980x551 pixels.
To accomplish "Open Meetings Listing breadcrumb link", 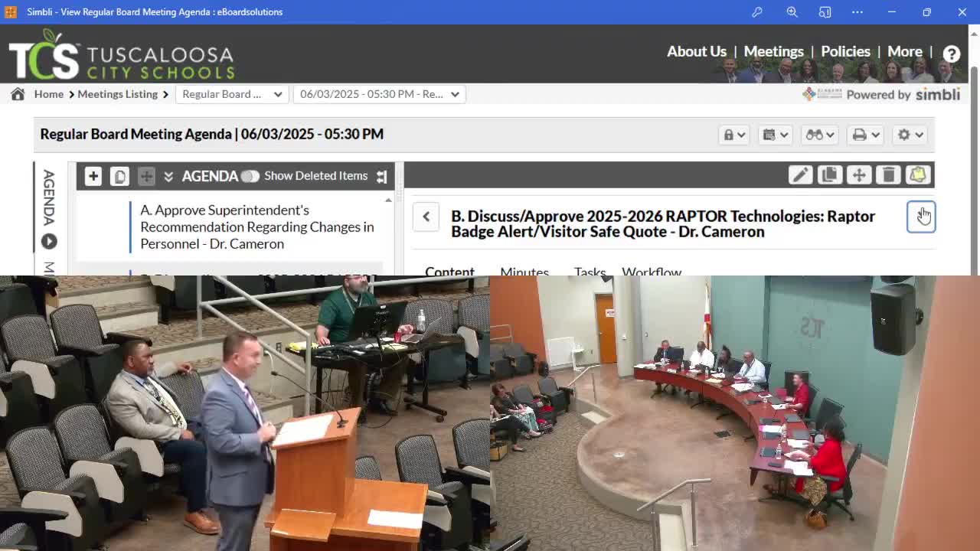I will pyautogui.click(x=117, y=94).
